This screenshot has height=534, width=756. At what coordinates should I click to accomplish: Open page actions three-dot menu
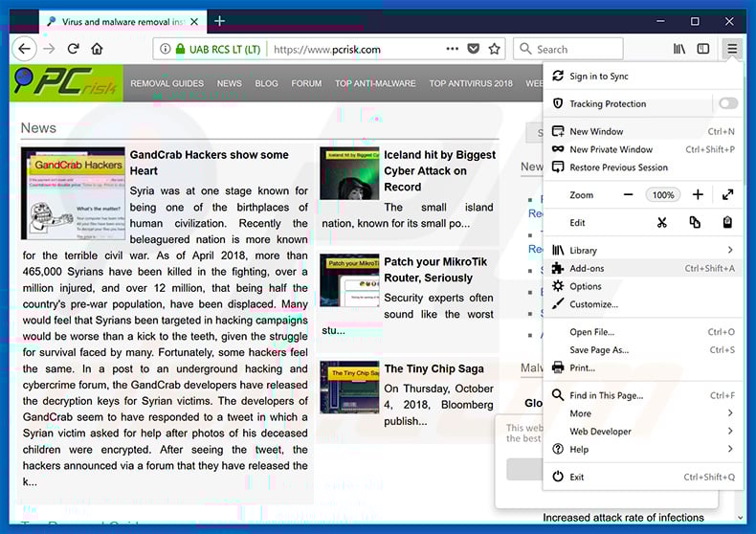coord(453,49)
